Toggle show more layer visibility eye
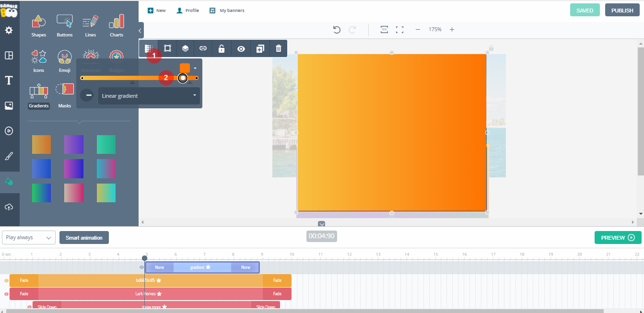The height and width of the screenshot is (313, 644). (29, 307)
